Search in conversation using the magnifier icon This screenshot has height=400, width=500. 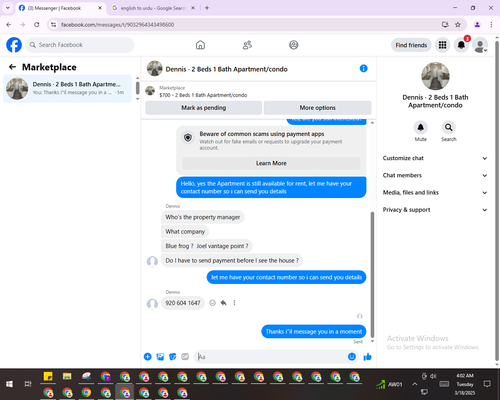(449, 127)
